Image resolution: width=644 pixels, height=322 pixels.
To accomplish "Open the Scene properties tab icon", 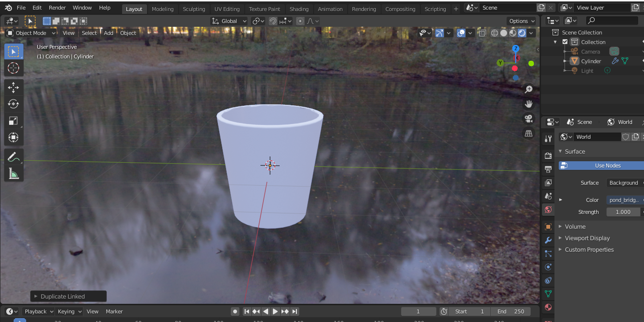I will 548,196.
